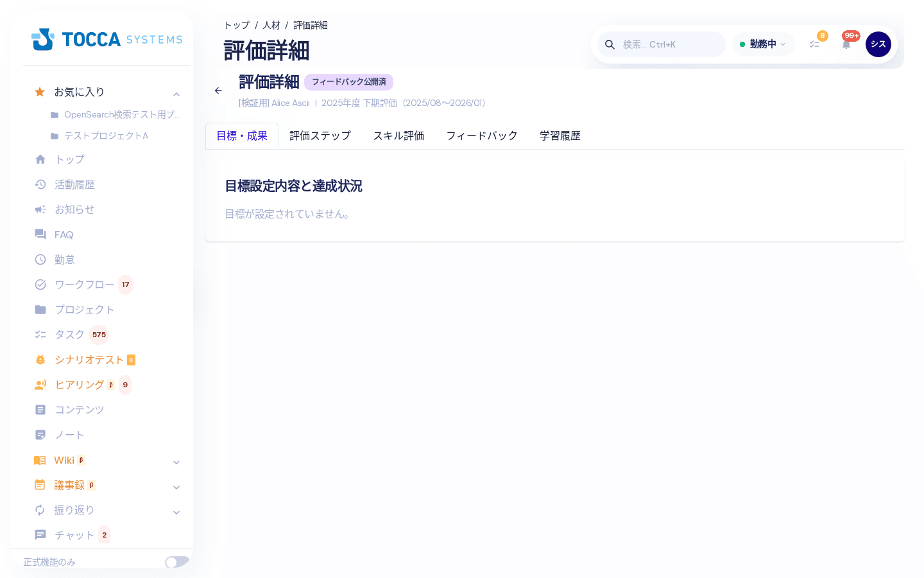Click the document icon for コンテンツ
The height and width of the screenshot is (578, 924).
pos(40,410)
